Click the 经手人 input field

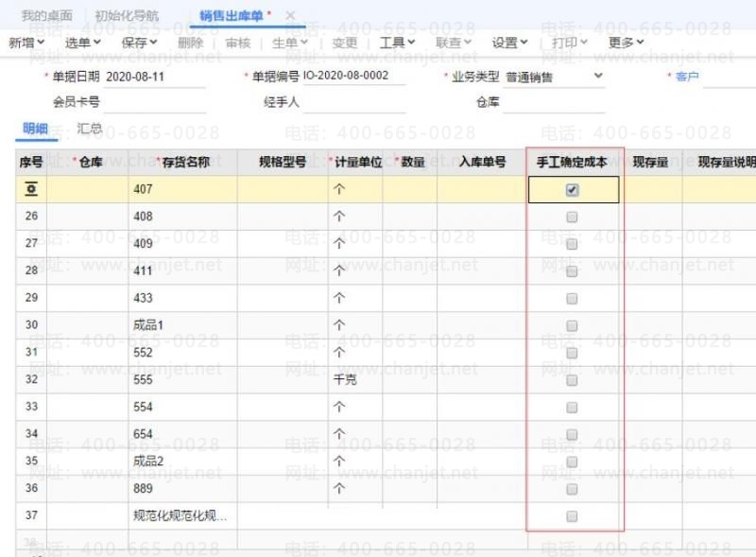(x=353, y=102)
